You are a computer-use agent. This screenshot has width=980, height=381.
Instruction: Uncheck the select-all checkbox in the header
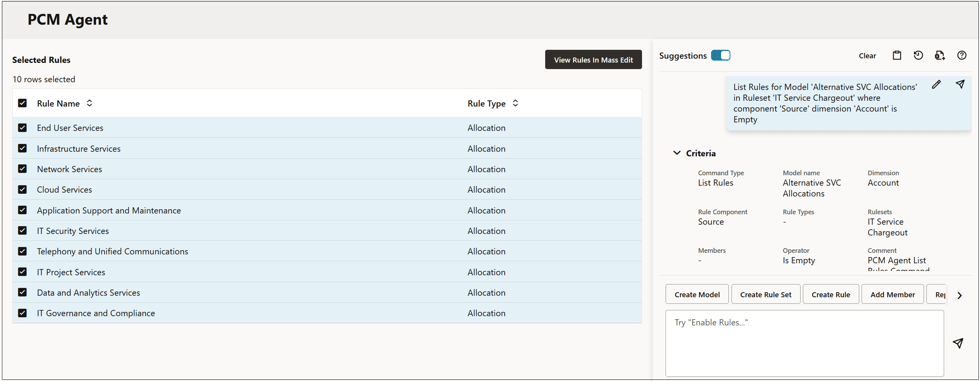[x=22, y=103]
